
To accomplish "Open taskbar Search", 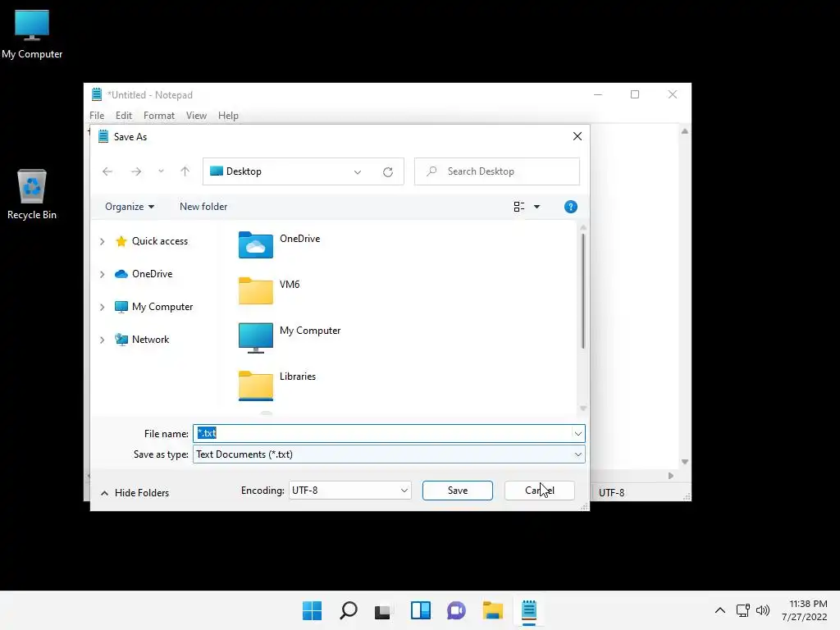I will (348, 610).
